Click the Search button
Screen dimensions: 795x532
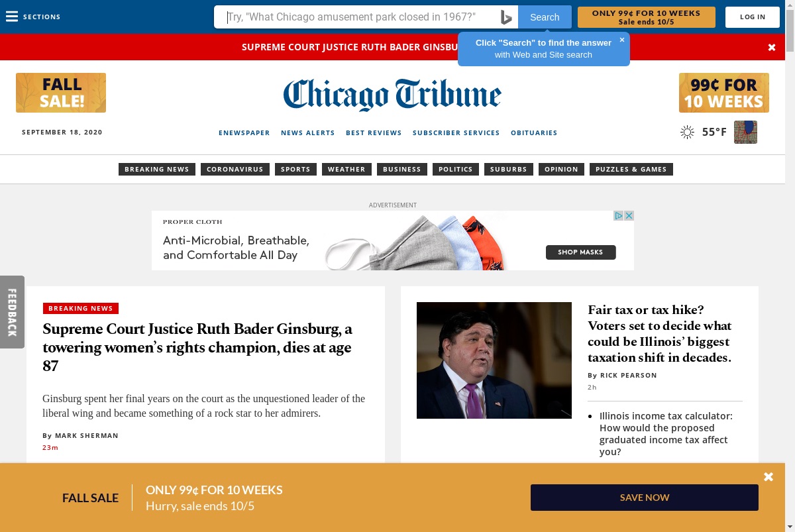545,17
